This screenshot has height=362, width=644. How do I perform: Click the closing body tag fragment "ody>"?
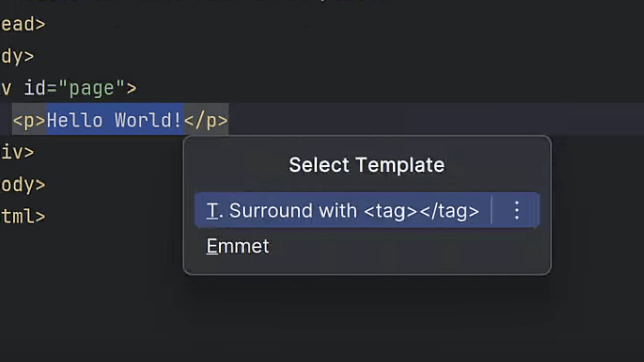23,185
